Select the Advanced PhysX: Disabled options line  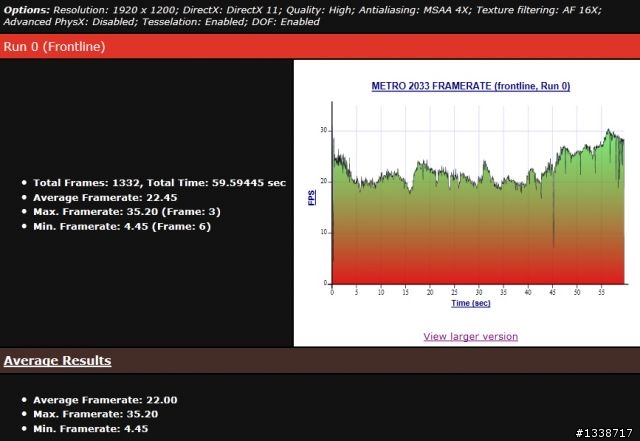click(x=162, y=22)
